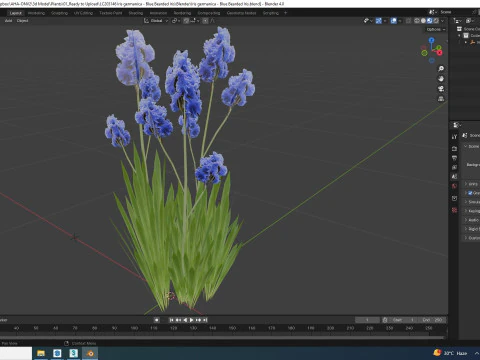Toggle proportional editing
480x360 pixels.
(x=205, y=21)
